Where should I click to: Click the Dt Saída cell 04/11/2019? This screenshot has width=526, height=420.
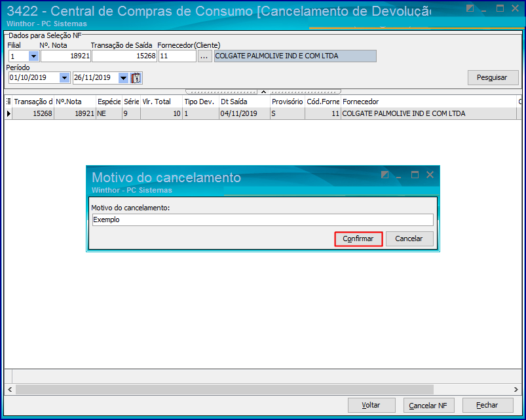(x=244, y=114)
